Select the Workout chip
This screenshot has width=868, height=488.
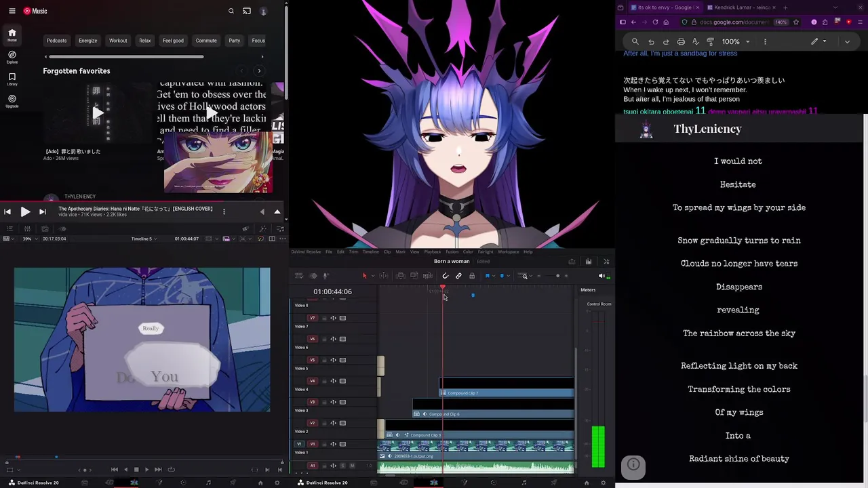coord(118,41)
